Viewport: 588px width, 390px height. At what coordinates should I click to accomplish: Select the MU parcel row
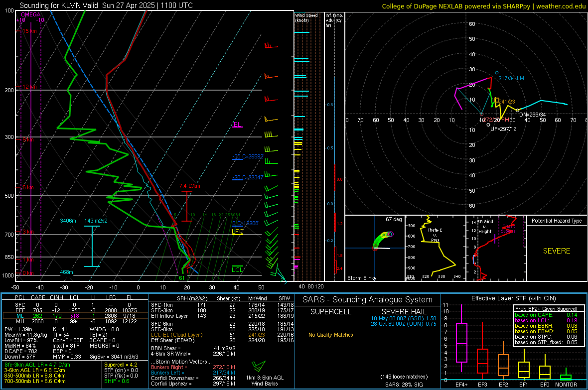tap(74, 321)
